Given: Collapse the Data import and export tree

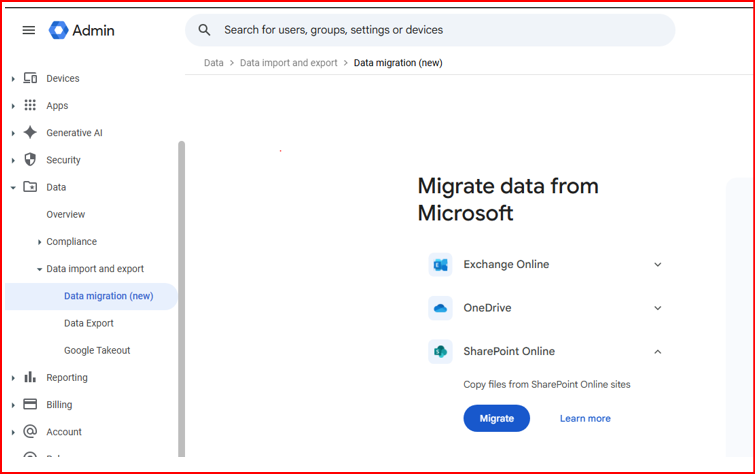Looking at the screenshot, I should [39, 269].
